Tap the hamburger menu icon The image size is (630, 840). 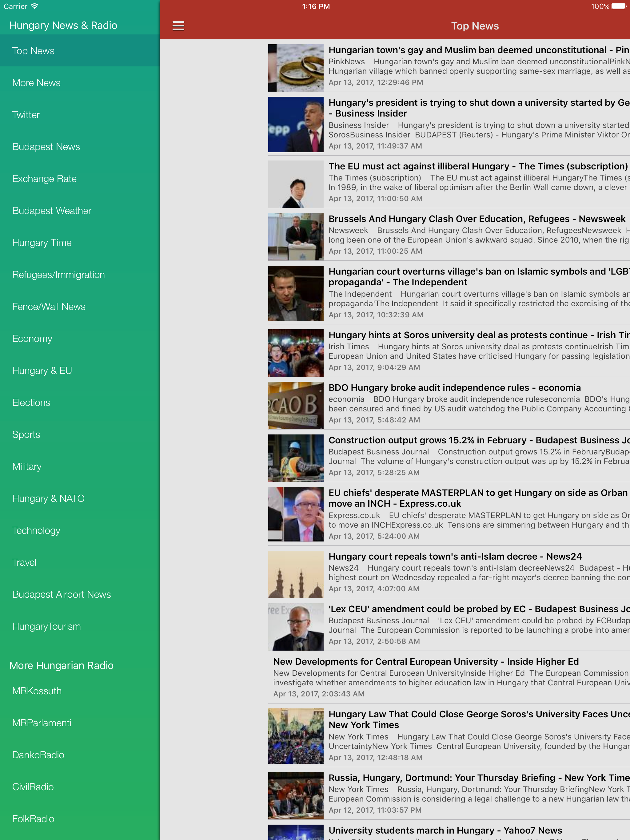[x=178, y=26]
